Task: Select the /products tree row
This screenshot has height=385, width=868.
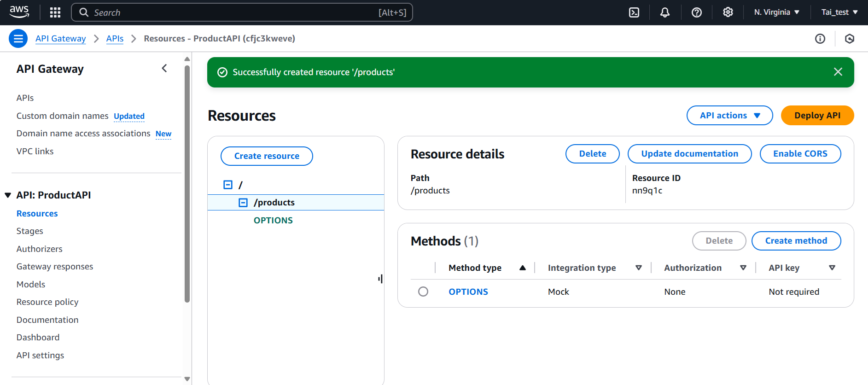Action: pyautogui.click(x=296, y=203)
